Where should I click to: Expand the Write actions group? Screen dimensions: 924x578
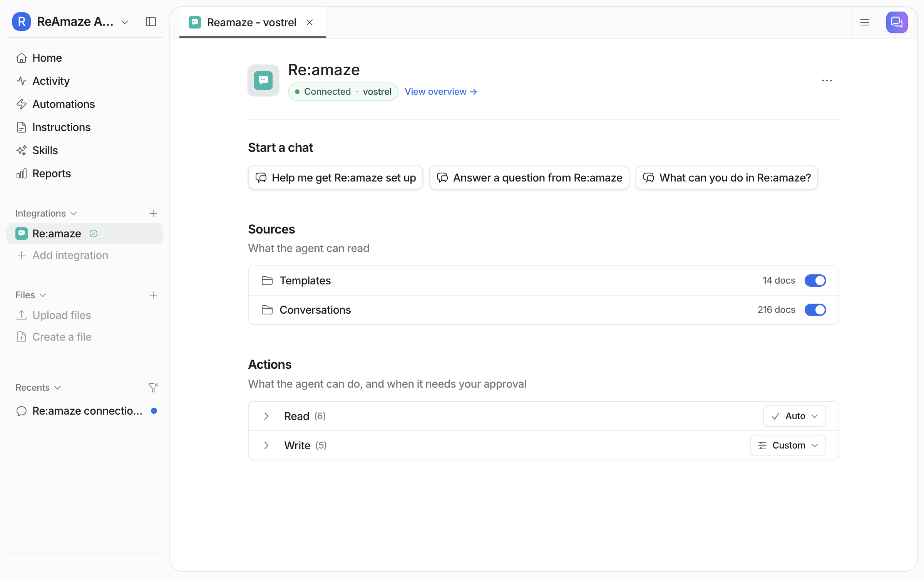[266, 445]
